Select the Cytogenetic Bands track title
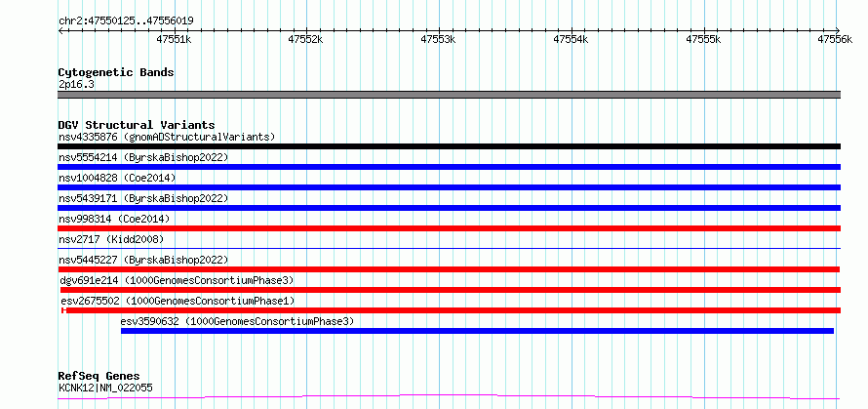Viewport: 868px width, 409px height. coord(116,72)
